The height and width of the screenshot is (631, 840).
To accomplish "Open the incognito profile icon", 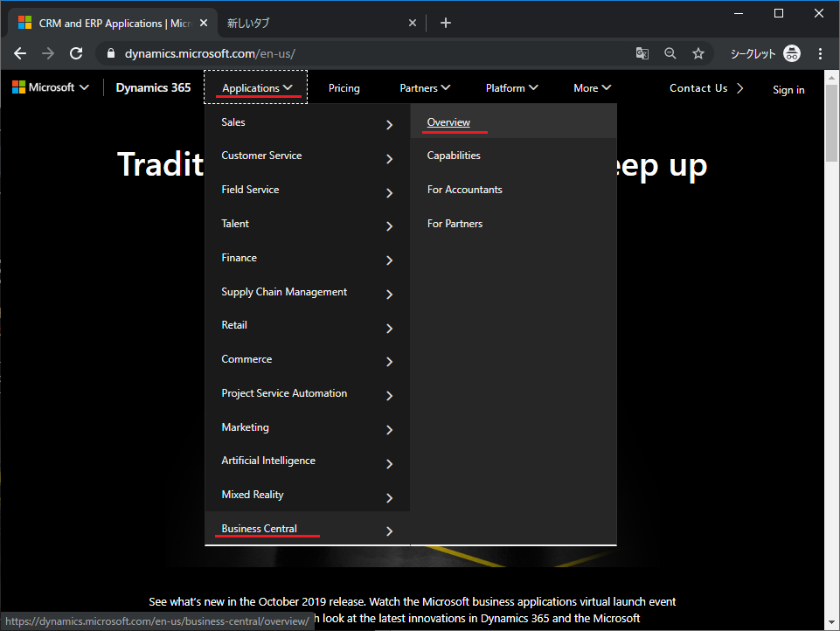I will pos(792,53).
